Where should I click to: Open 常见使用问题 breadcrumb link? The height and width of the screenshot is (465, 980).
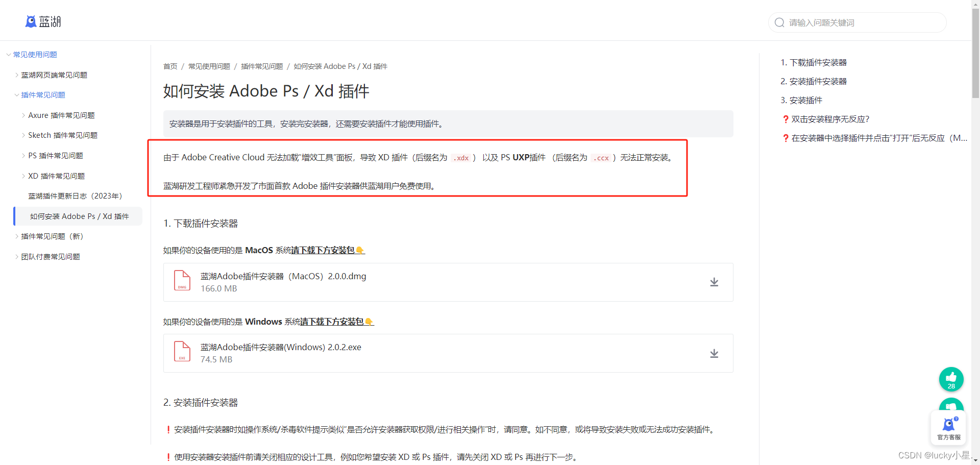click(x=209, y=66)
